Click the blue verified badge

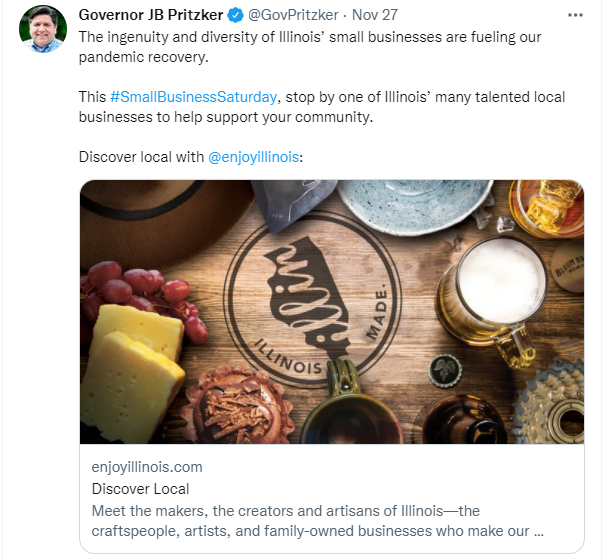coord(235,16)
